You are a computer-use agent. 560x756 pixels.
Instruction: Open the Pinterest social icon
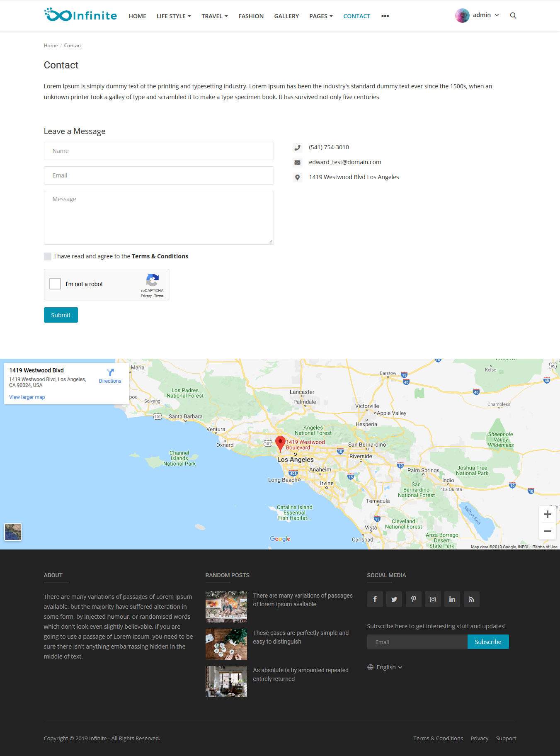[x=414, y=599]
